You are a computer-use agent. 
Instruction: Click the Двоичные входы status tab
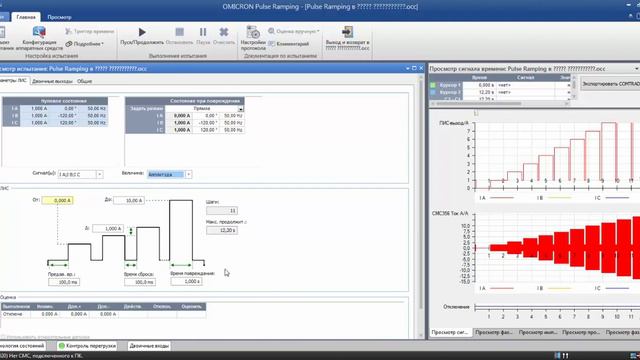(149, 346)
